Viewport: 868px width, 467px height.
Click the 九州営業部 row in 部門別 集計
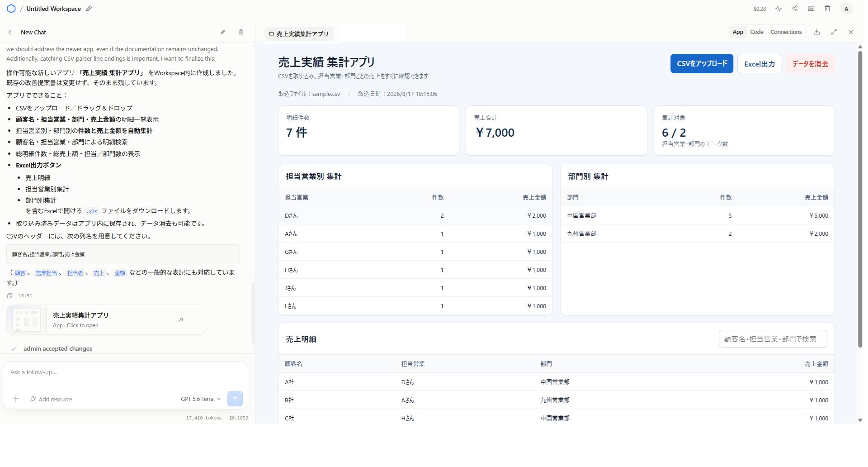[x=697, y=233]
